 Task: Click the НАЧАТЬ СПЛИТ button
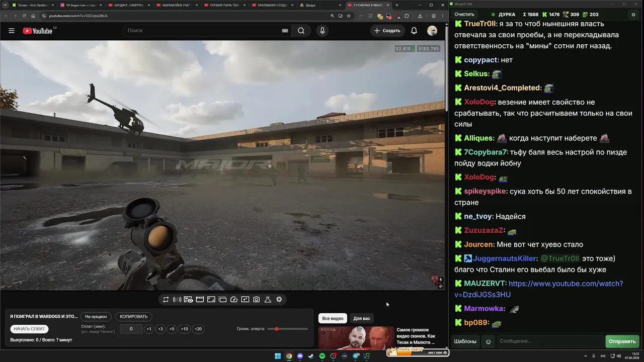(x=30, y=329)
